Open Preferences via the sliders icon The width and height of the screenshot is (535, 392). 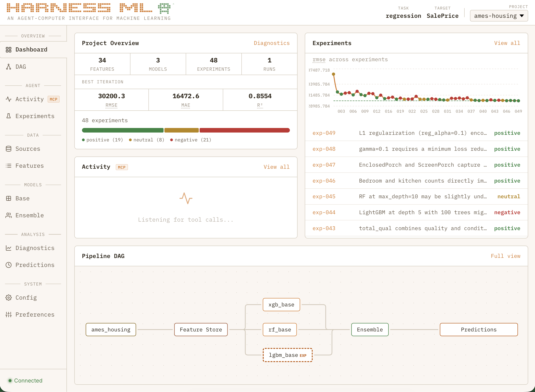(9, 314)
